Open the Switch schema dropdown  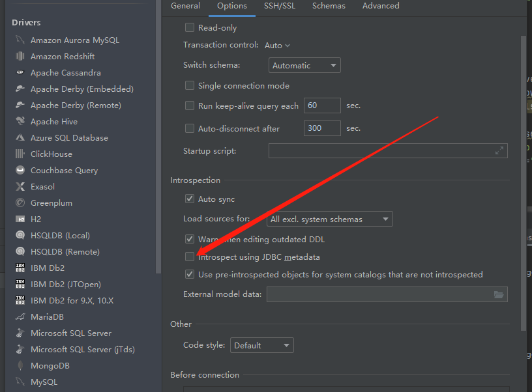[304, 65]
